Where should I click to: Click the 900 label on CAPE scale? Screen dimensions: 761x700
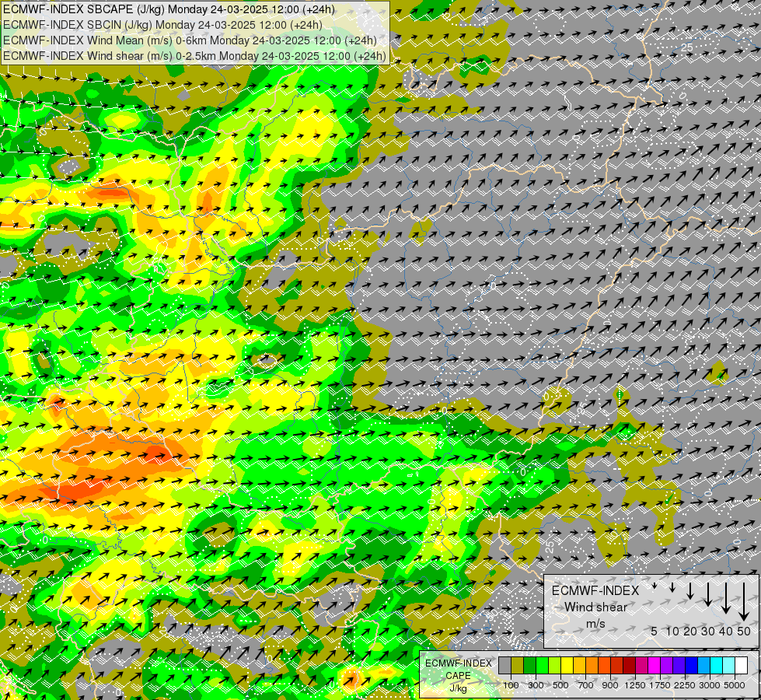[610, 685]
